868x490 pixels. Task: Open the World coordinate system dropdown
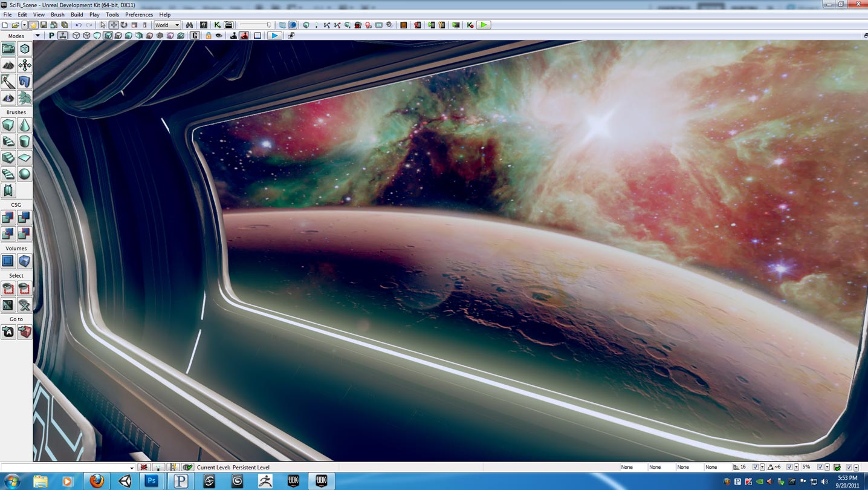pyautogui.click(x=167, y=25)
